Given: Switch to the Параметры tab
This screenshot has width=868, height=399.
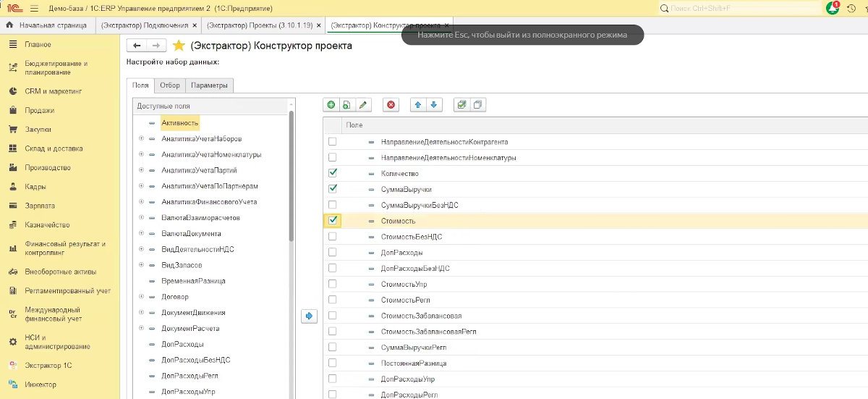Looking at the screenshot, I should pyautogui.click(x=209, y=85).
